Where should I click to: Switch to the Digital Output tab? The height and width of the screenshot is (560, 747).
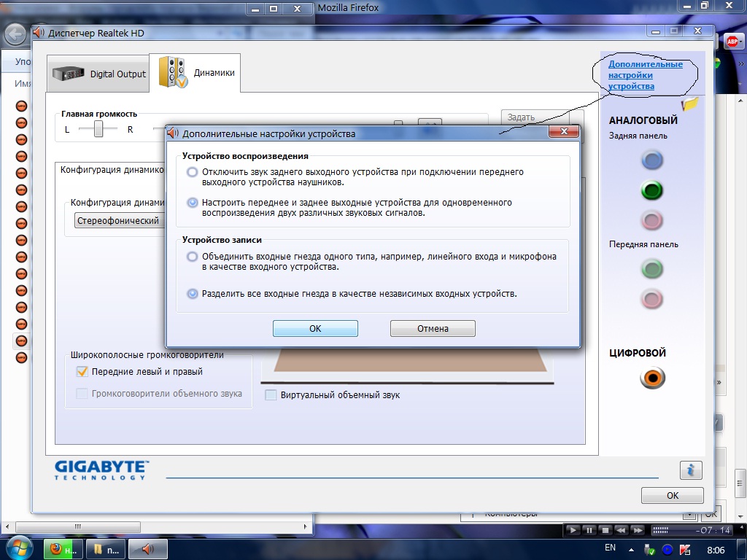pos(98,74)
